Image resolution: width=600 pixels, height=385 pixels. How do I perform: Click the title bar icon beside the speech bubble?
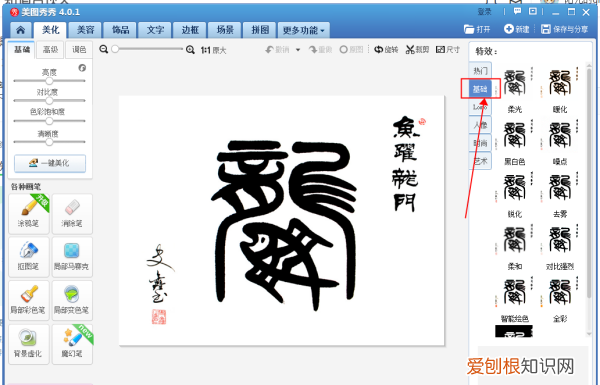coord(533,11)
